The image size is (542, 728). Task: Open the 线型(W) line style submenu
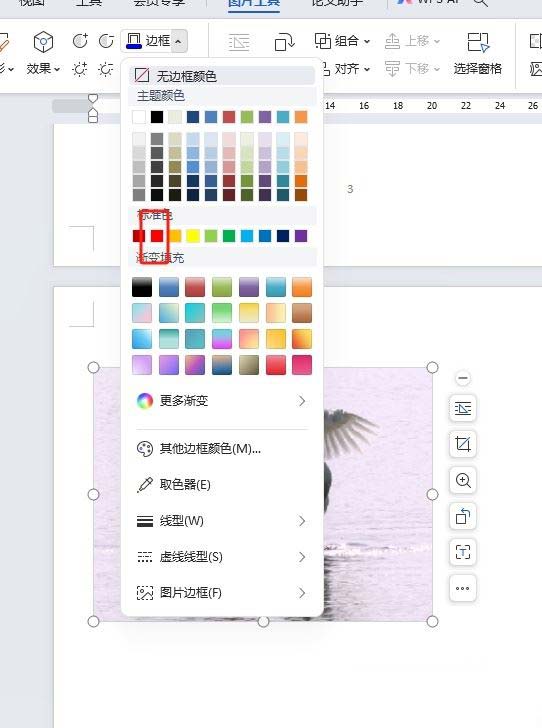(x=222, y=521)
